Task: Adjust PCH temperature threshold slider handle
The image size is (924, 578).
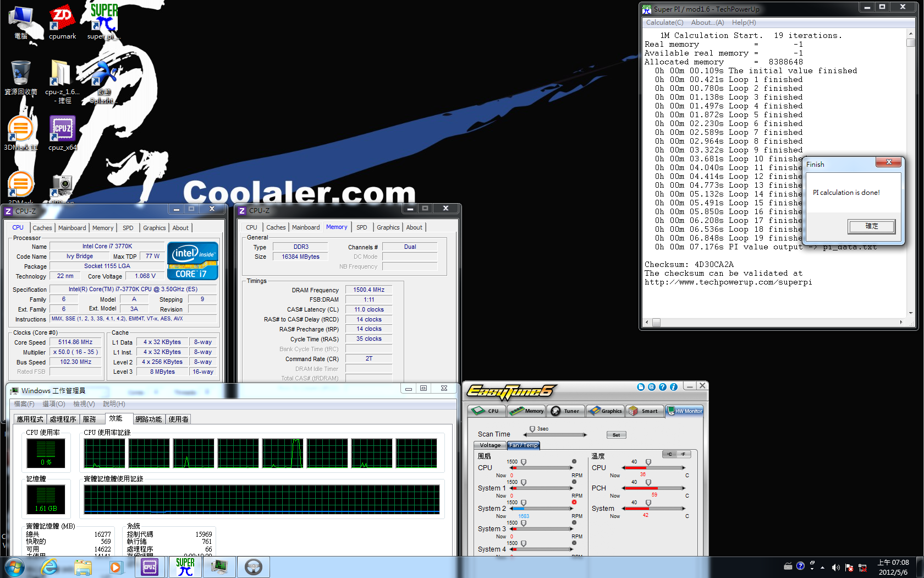Action: point(648,483)
